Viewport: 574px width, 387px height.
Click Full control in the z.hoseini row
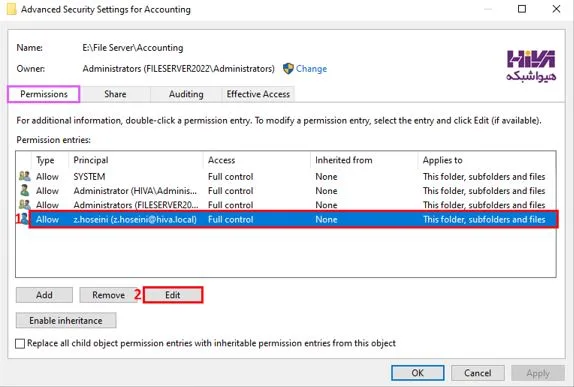230,219
